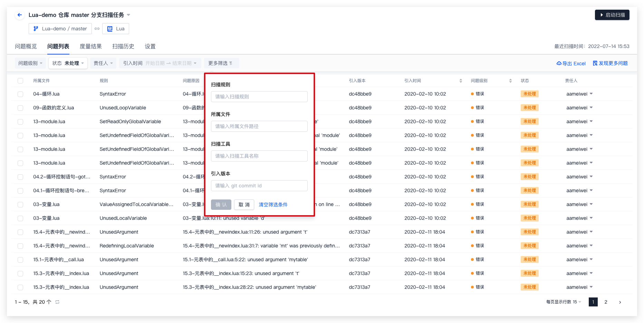Go back using the left arrow icon
Image resolution: width=644 pixels, height=323 pixels.
[x=20, y=15]
